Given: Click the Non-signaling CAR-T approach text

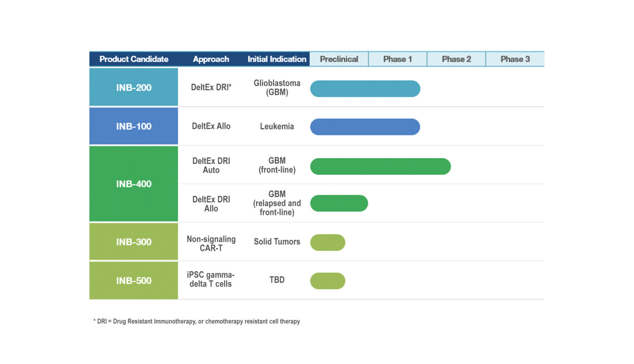Looking at the screenshot, I should 211,243.
